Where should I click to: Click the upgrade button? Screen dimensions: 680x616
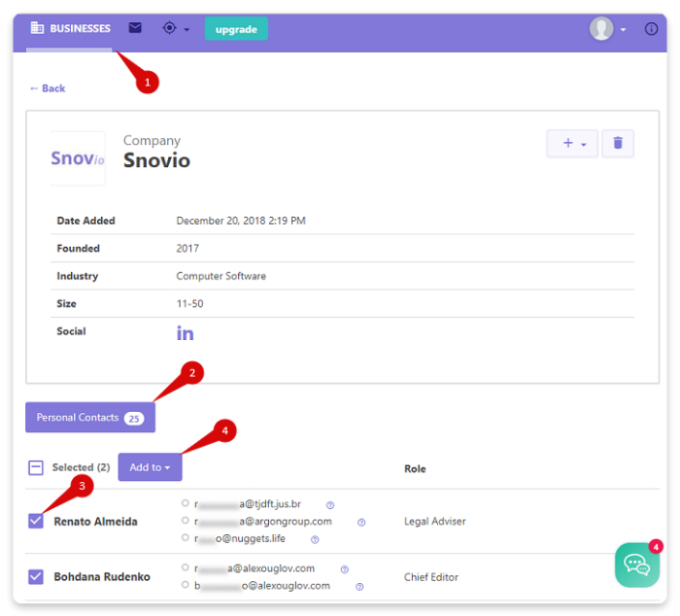pos(236,29)
